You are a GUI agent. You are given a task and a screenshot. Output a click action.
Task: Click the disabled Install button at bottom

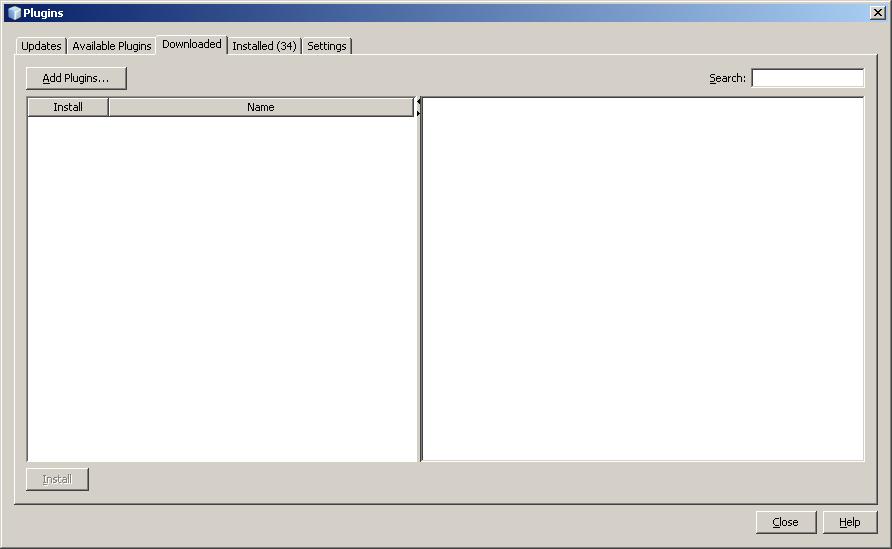pyautogui.click(x=57, y=479)
